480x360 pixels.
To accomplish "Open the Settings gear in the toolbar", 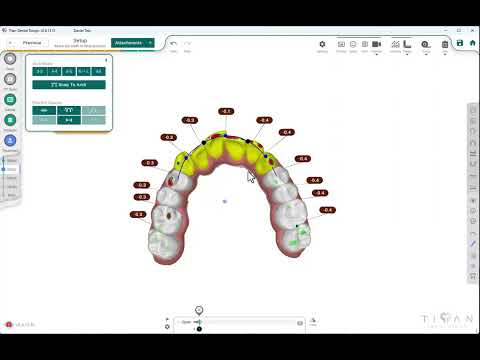I will 322,44.
